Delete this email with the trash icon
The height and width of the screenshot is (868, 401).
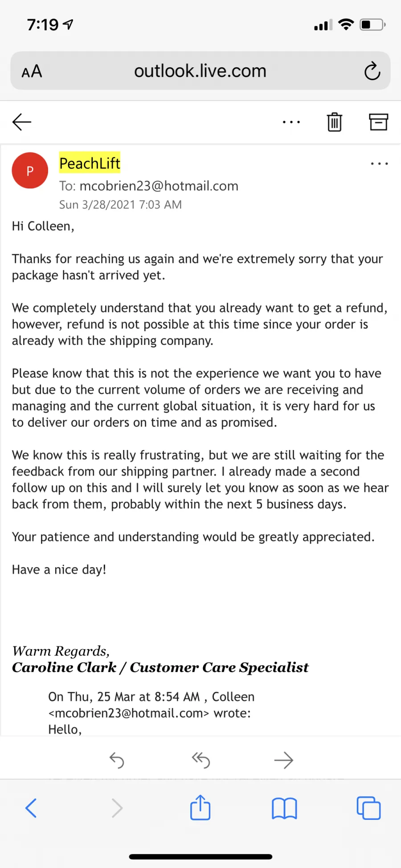(334, 122)
